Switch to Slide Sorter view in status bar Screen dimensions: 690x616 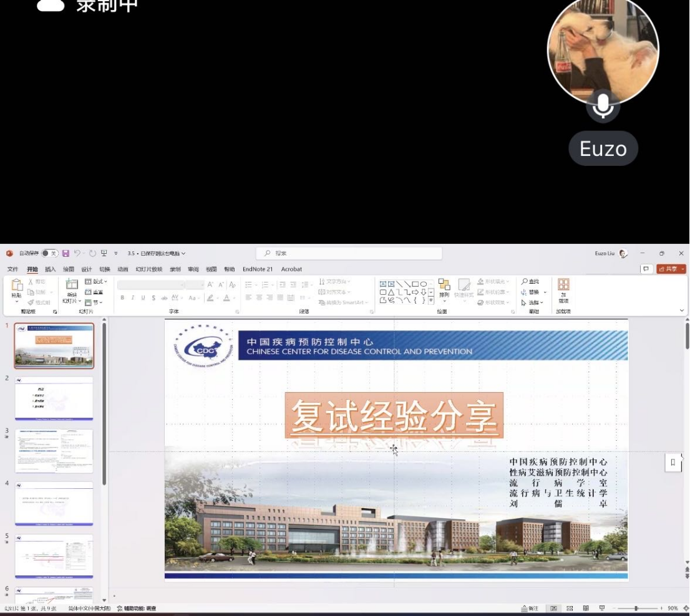pos(570,609)
